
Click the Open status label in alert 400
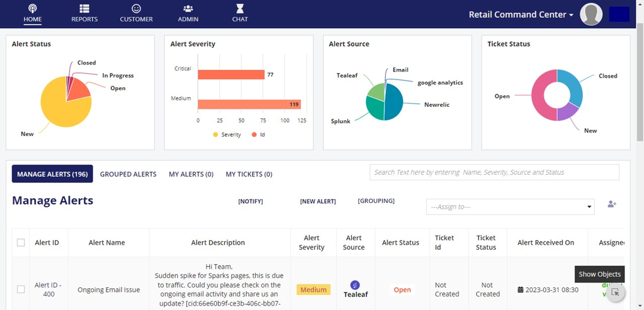402,290
